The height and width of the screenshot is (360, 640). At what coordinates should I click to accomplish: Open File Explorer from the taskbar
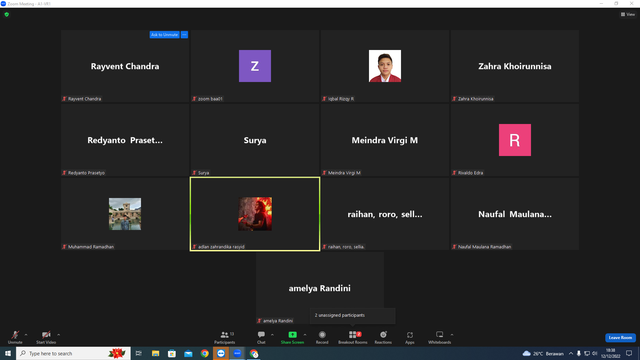click(x=156, y=353)
